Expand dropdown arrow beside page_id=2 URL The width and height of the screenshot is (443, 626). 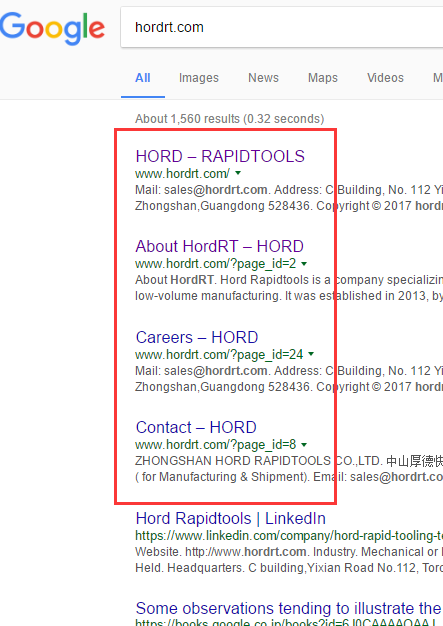click(304, 263)
